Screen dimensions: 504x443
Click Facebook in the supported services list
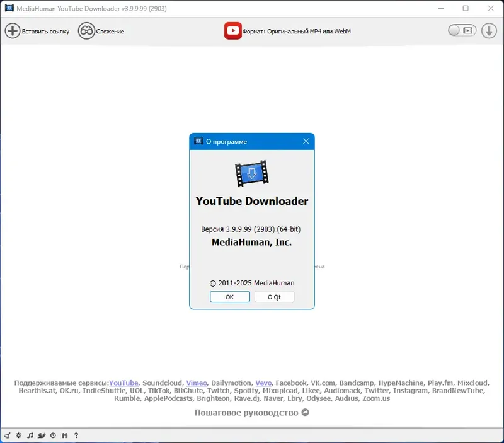[x=291, y=383]
